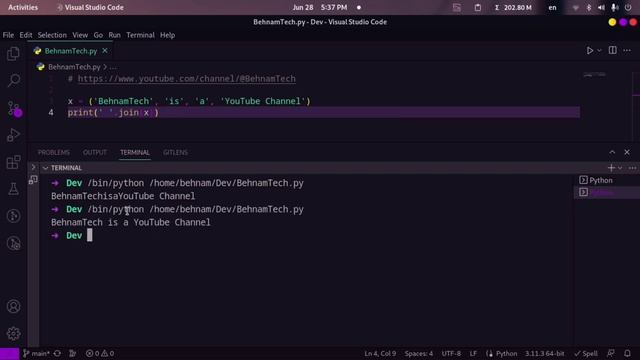640x360 pixels.
Task: Open the Run and Debug view
Action: pyautogui.click(x=13, y=135)
